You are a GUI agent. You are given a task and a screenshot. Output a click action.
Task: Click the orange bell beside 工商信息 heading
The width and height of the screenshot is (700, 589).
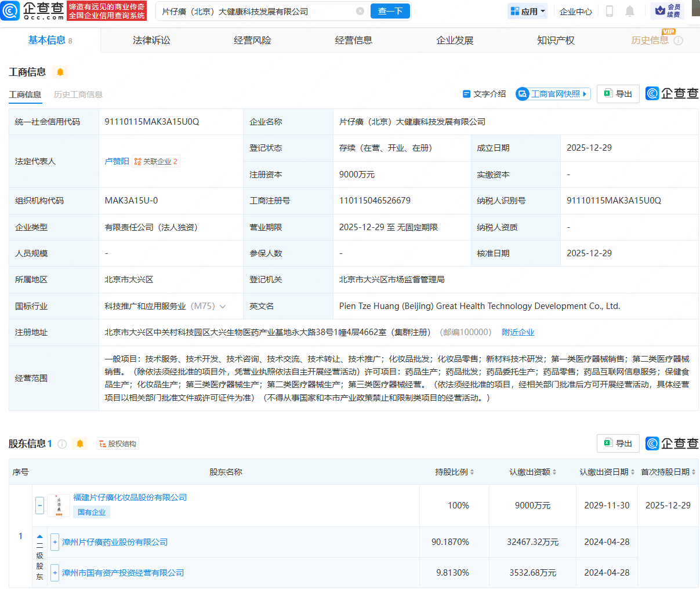60,72
